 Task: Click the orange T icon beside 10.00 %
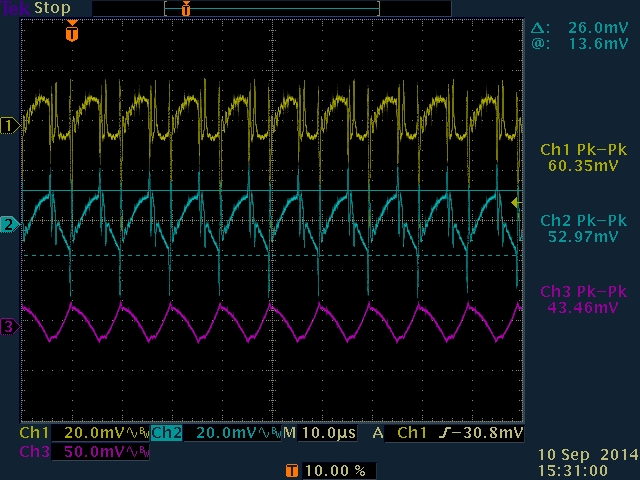[x=292, y=471]
